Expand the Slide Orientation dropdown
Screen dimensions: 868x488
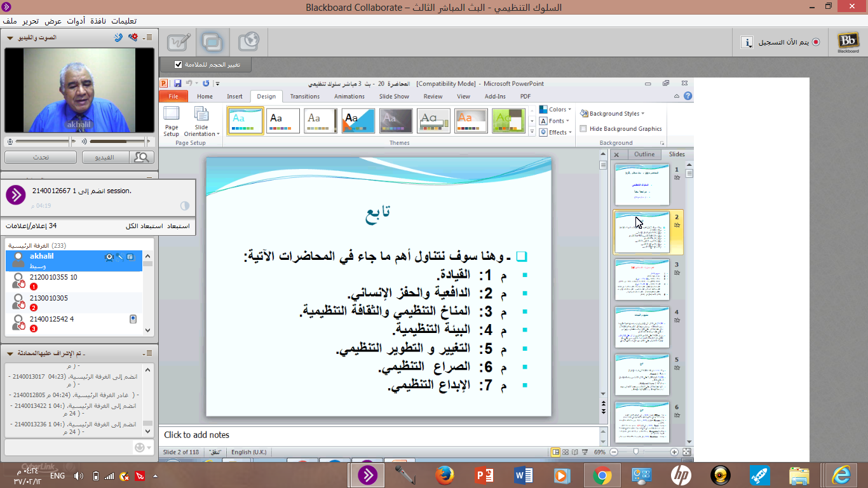pos(201,121)
